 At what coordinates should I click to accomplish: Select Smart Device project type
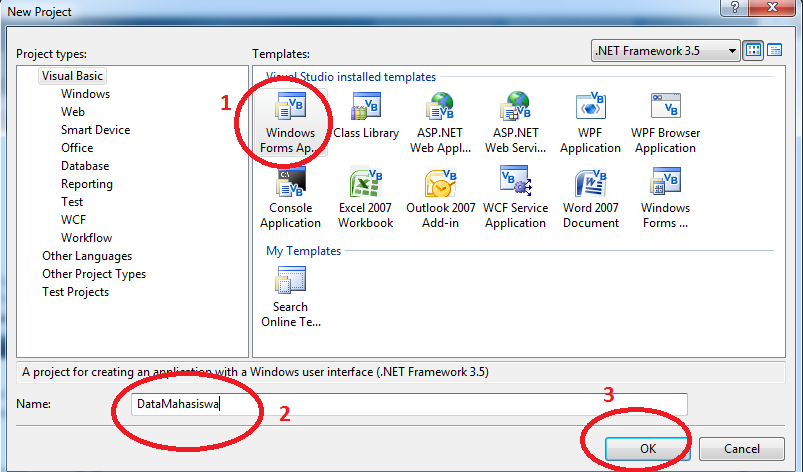(95, 130)
